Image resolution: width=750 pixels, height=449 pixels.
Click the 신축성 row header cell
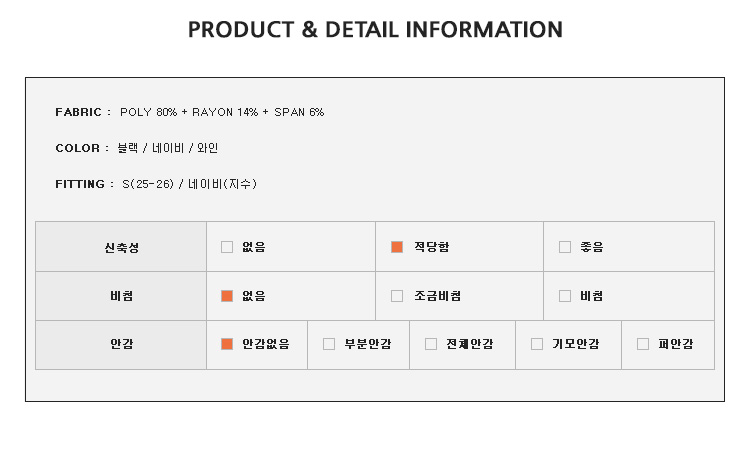click(x=121, y=247)
